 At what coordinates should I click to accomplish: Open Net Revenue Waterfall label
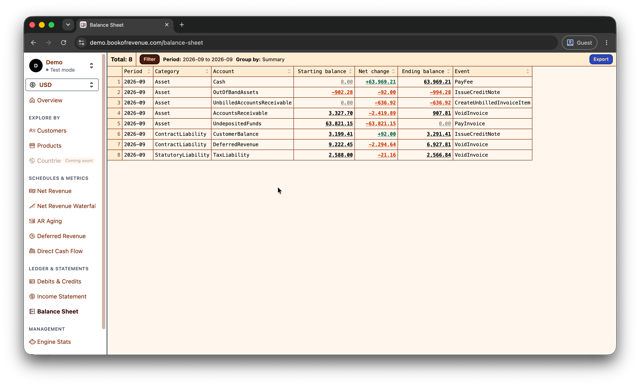pyautogui.click(x=66, y=206)
